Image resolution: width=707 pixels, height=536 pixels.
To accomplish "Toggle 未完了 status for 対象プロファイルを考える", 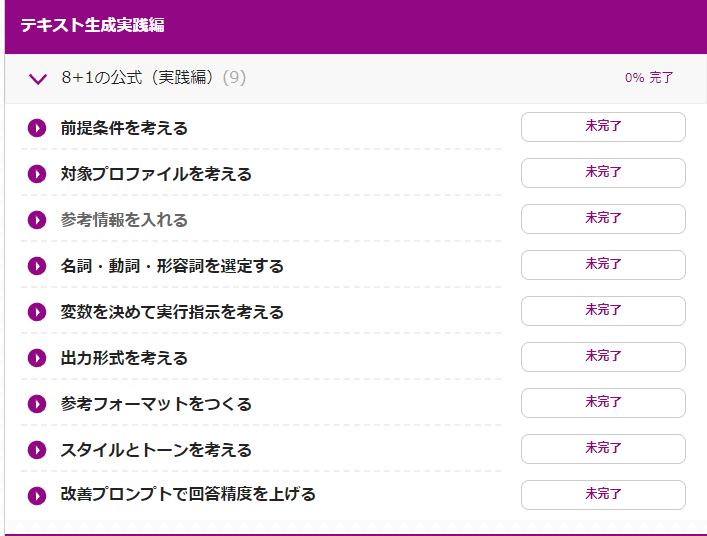I will click(603, 173).
